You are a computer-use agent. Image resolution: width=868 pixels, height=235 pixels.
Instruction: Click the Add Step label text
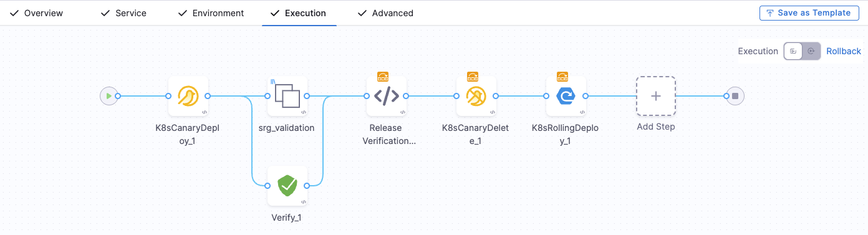point(656,127)
